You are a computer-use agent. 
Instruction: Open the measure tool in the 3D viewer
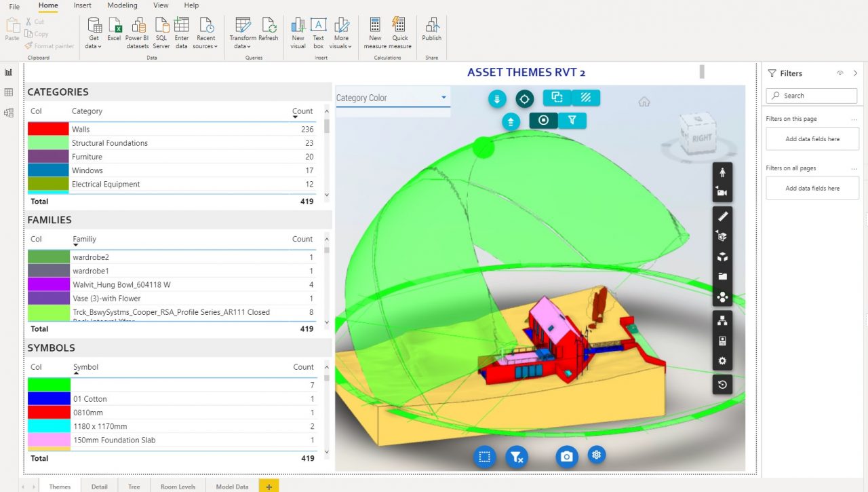[x=722, y=216]
